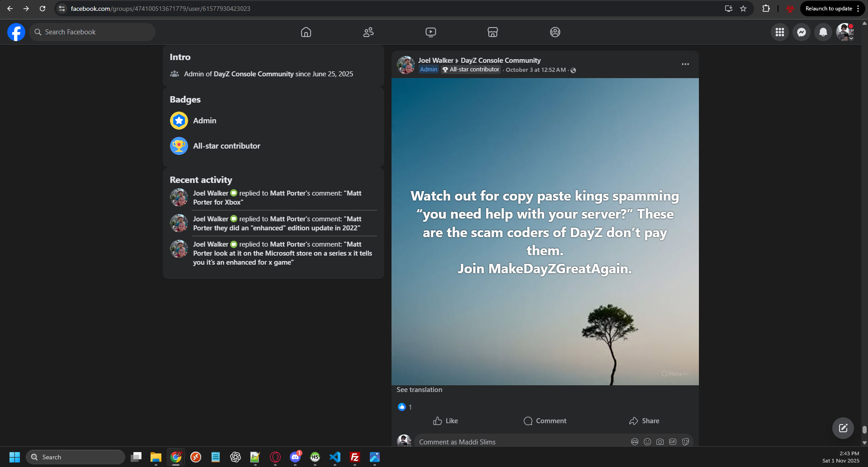Click the Comment button on the post

[x=545, y=421]
